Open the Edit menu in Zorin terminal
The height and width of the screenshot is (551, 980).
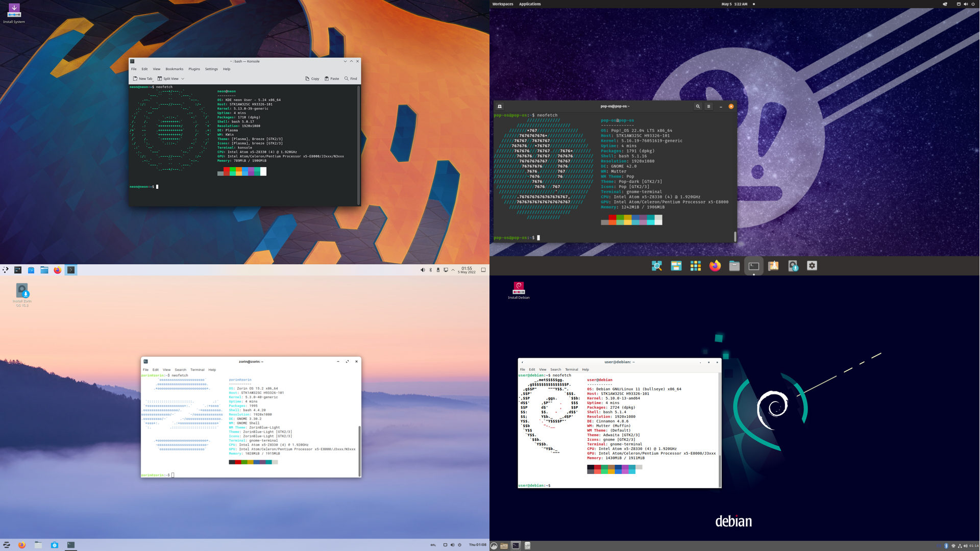tap(156, 370)
